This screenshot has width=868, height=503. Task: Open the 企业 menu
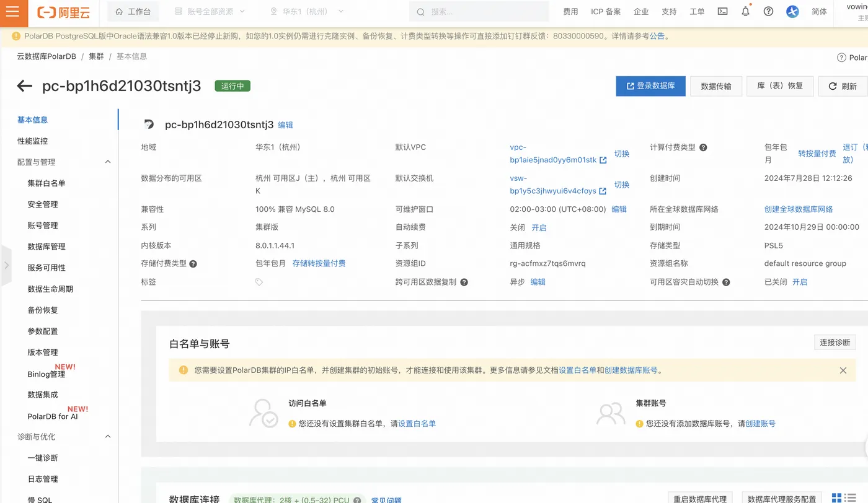point(641,12)
